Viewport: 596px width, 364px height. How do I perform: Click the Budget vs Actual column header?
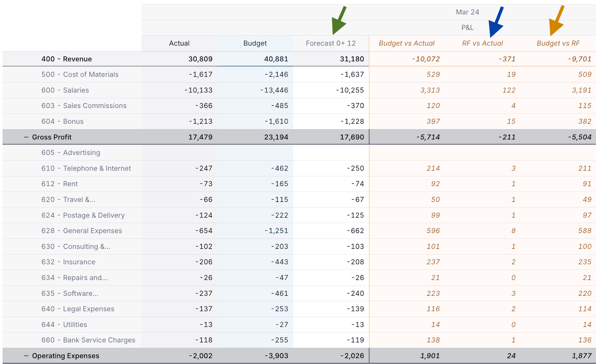coord(406,43)
